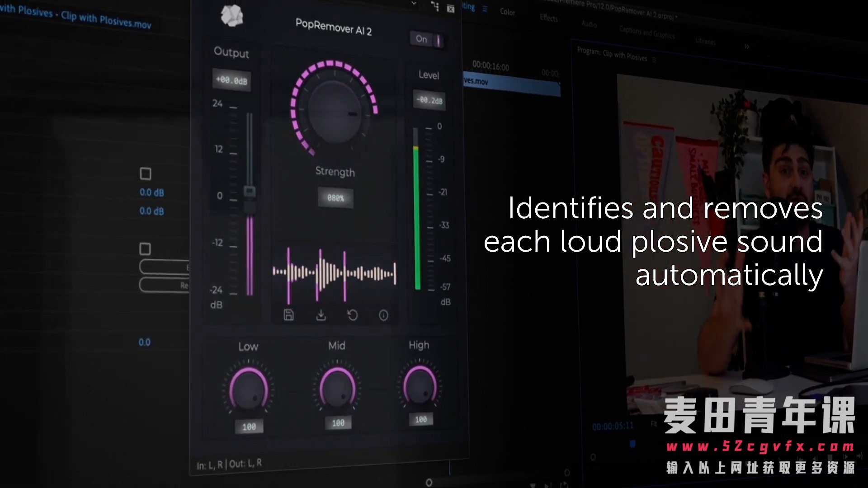The image size is (868, 488).
Task: Click the 0.0 value in Effect Controls
Action: (x=145, y=343)
